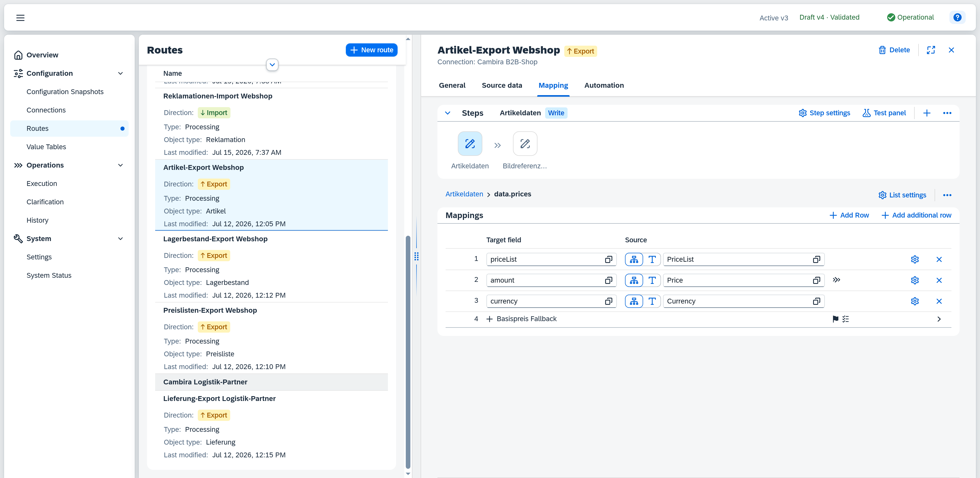Switch amount source to structure mode
The height and width of the screenshot is (478, 980).
(x=634, y=280)
